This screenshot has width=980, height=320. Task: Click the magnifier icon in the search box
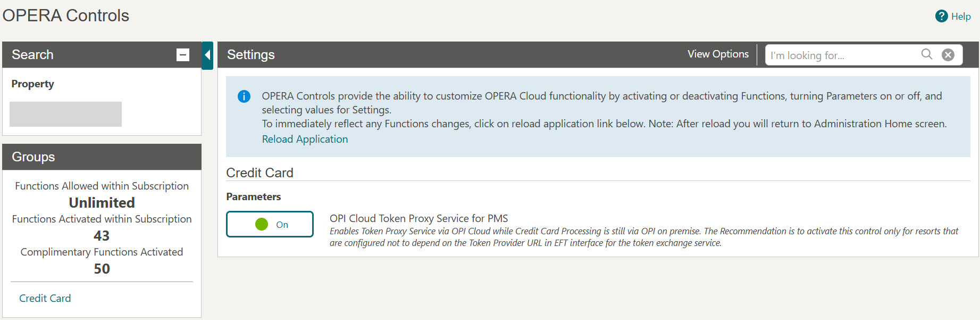click(926, 54)
